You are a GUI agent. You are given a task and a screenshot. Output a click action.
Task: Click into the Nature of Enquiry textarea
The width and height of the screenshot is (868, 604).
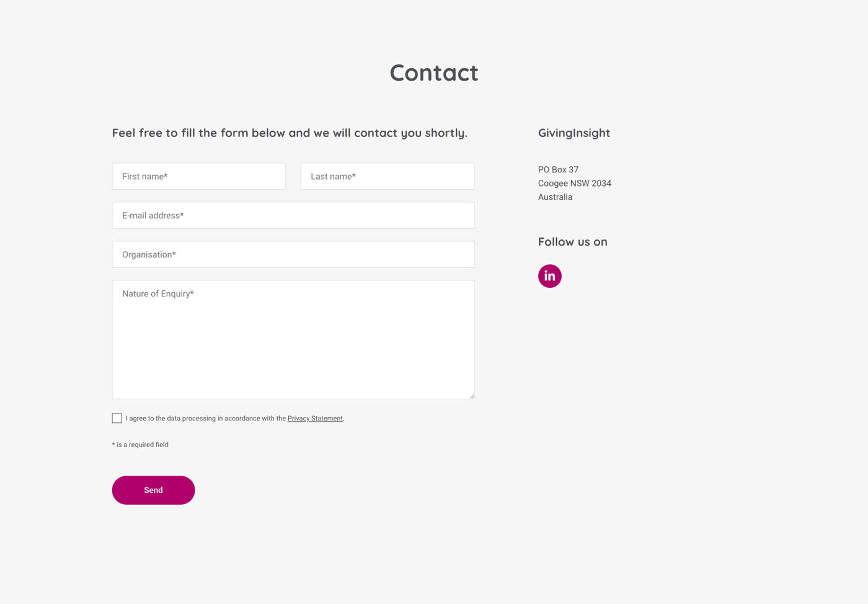click(293, 339)
